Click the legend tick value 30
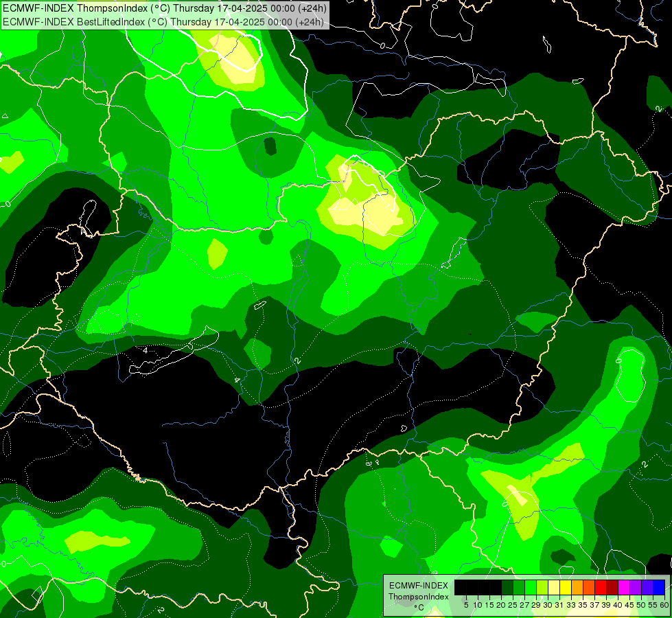The width and height of the screenshot is (672, 618). 548,605
